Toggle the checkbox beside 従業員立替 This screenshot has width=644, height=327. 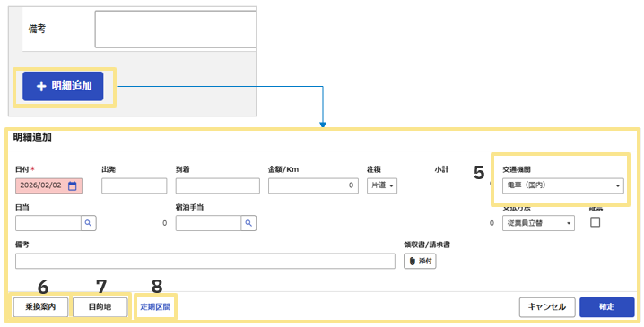pos(595,222)
